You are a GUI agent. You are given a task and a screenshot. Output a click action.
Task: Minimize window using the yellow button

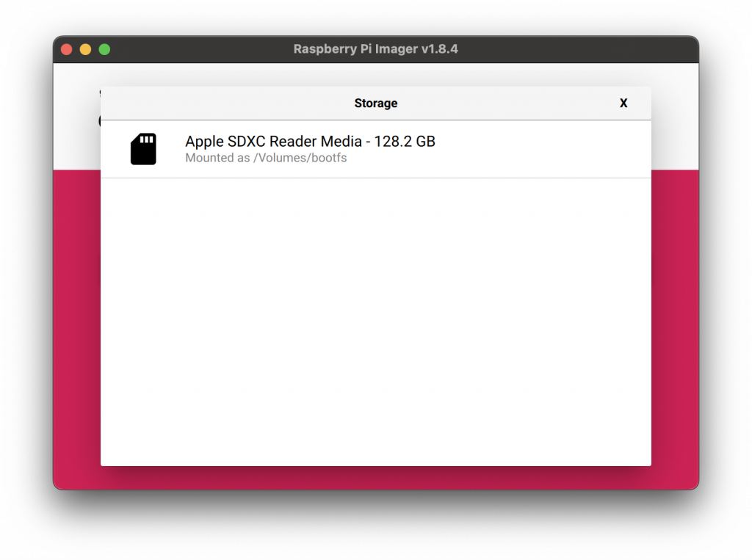(x=85, y=50)
